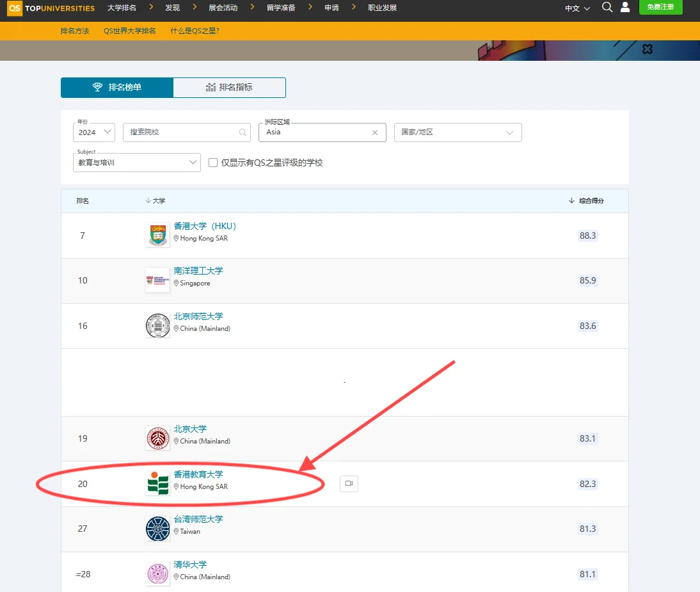Follow the QS世界大学排名 link

click(x=129, y=31)
